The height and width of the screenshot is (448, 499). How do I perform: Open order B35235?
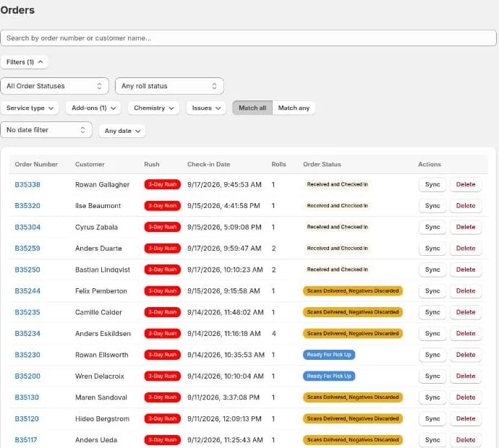tap(27, 312)
